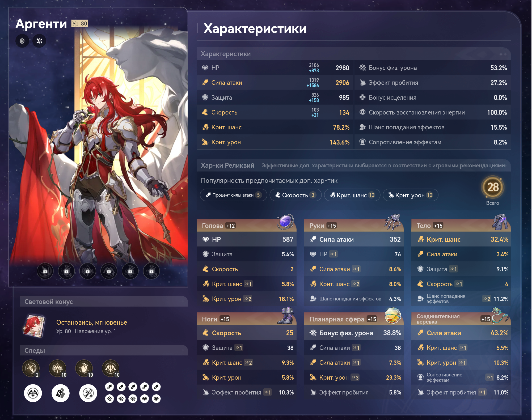Click the Остановись, мгновенье light cone name
The height and width of the screenshot is (420, 532).
(x=92, y=322)
